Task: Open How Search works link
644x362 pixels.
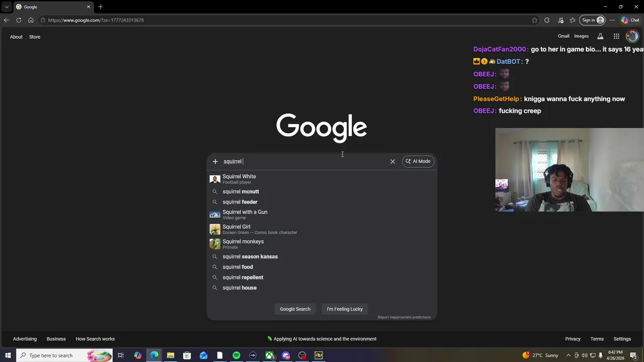Action: 95,339
